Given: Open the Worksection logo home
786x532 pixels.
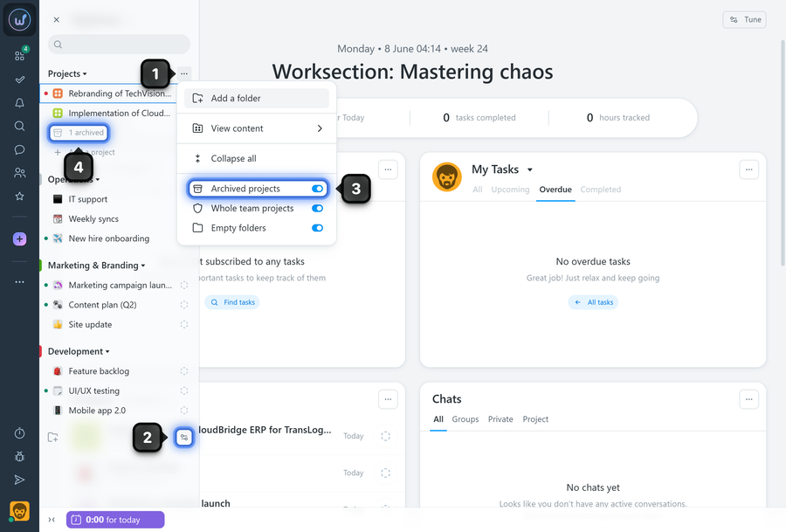Looking at the screenshot, I should [x=19, y=19].
